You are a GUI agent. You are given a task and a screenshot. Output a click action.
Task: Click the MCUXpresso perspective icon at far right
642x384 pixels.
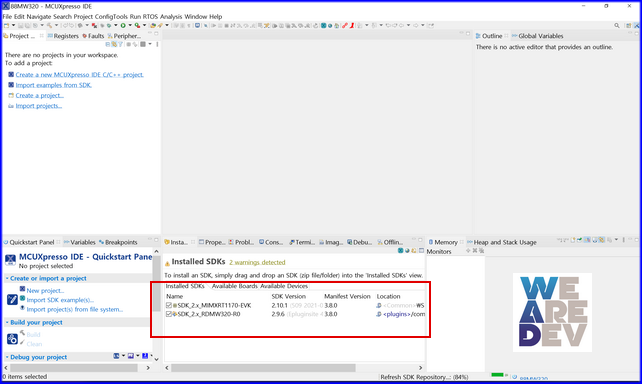coord(638,25)
